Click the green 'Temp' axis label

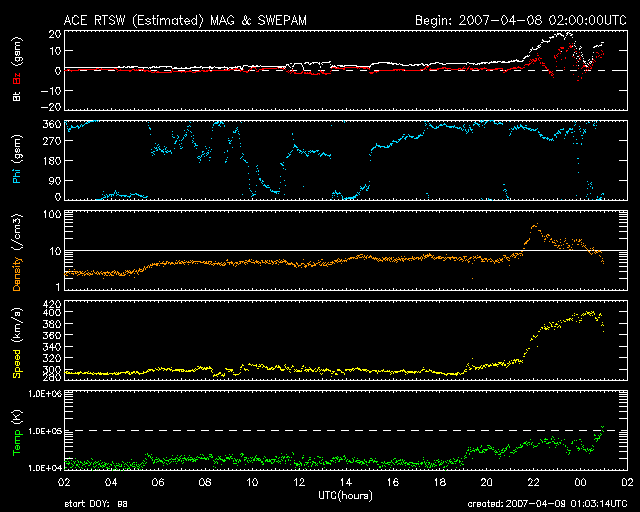[x=17, y=443]
